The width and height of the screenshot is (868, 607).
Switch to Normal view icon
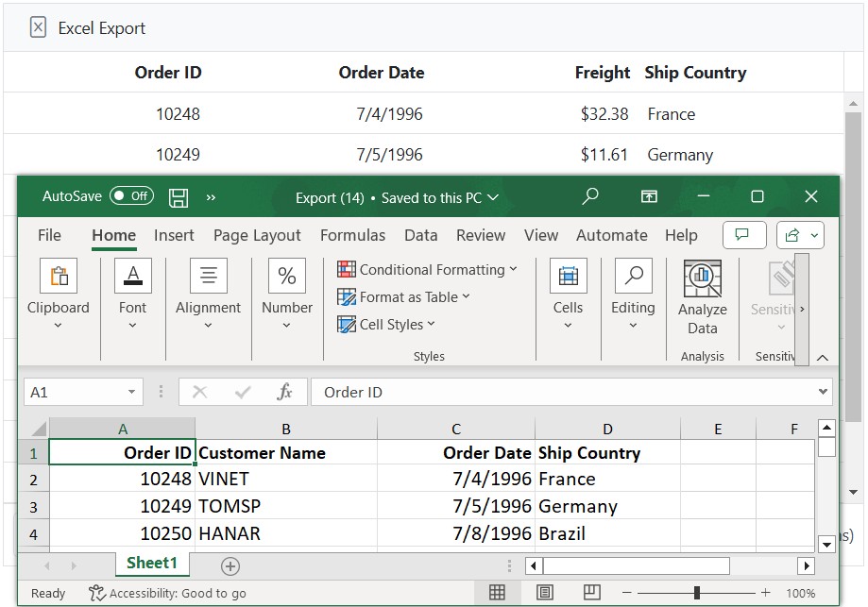coord(497,593)
